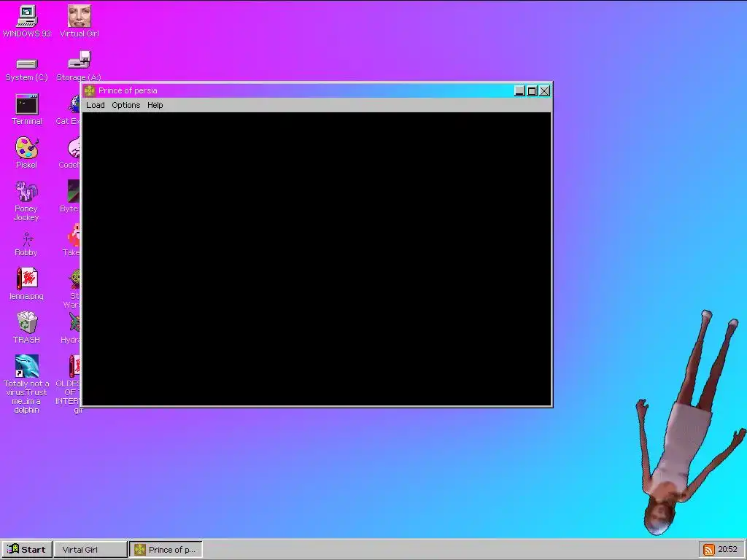Open the dolphin 'Totally not a virus' icon
The image size is (747, 560).
click(27, 384)
